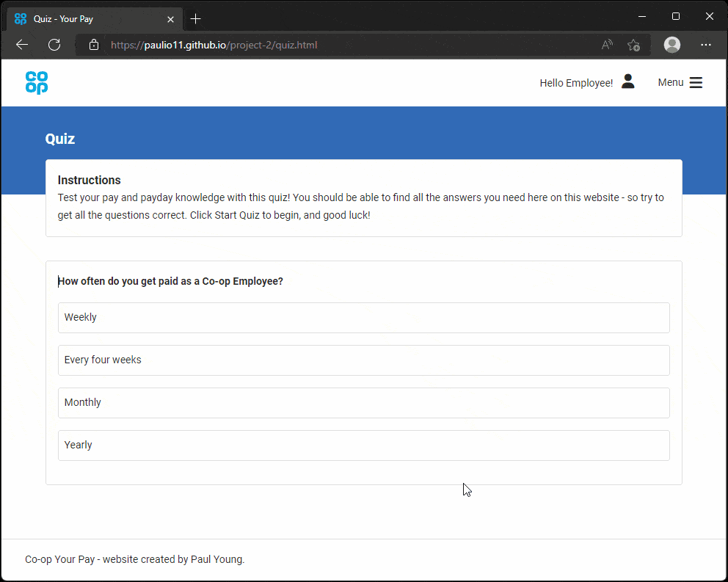
Task: Refresh the page with reload icon
Action: pos(54,45)
